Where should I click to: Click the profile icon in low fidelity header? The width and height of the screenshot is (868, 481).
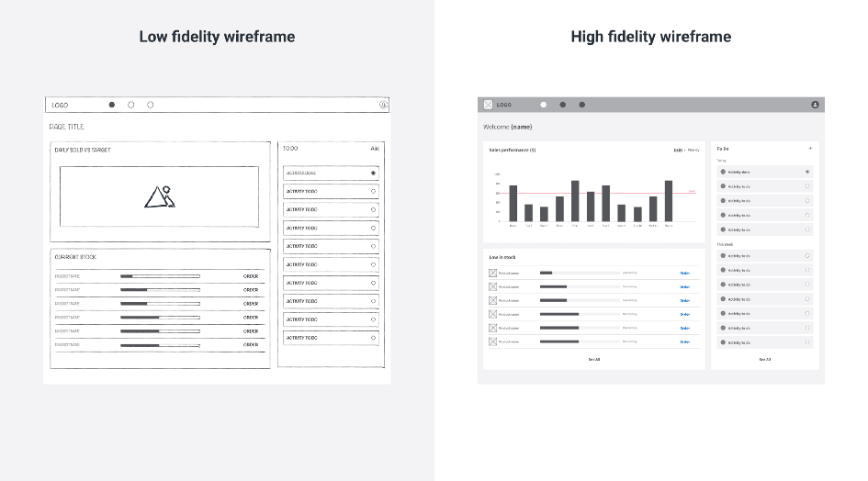pos(383,105)
